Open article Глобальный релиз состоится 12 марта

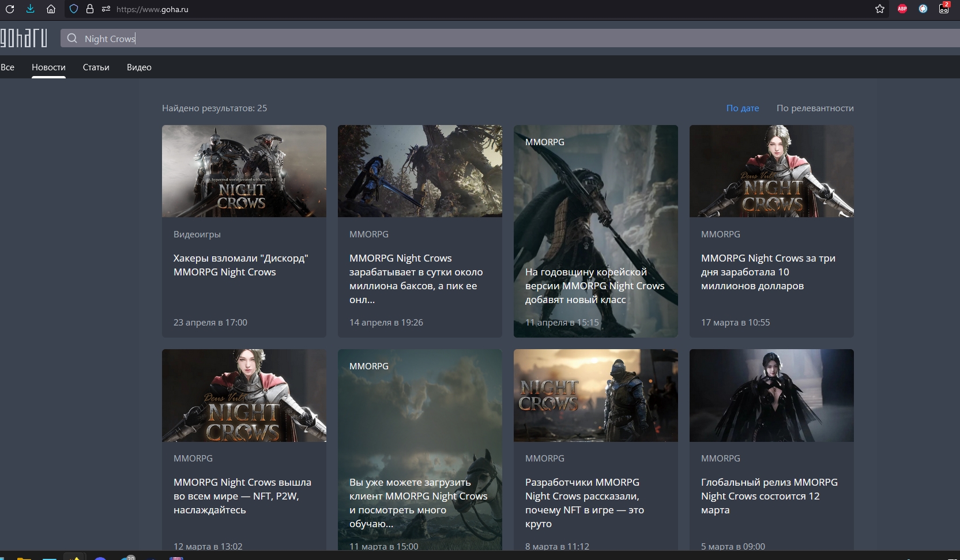[x=769, y=496]
